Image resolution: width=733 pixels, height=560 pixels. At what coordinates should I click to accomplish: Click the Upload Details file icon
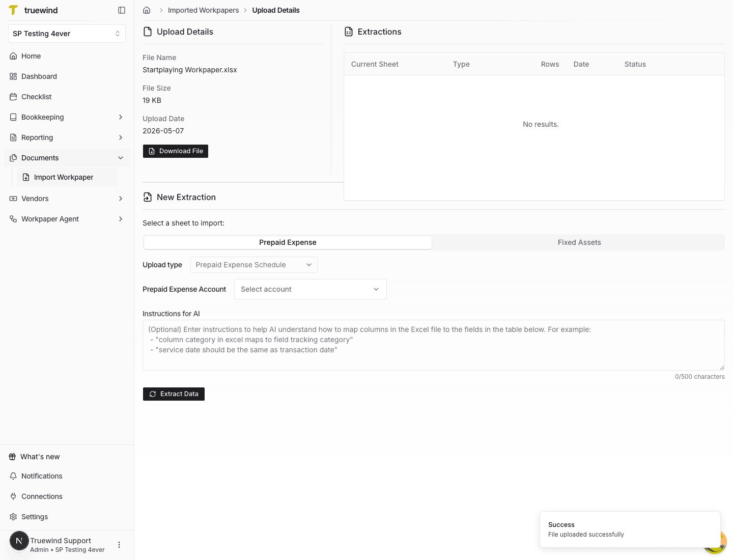(x=148, y=32)
